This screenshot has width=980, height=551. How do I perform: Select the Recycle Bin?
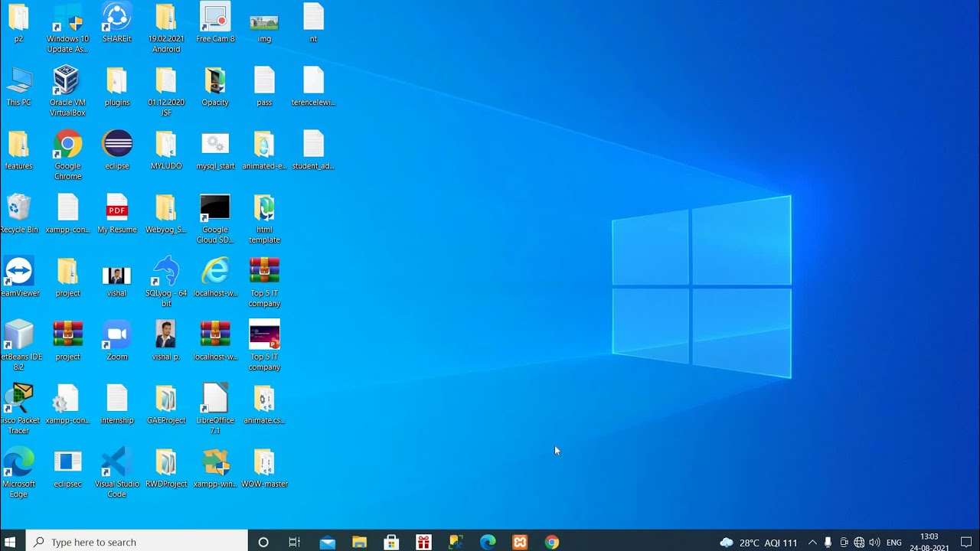18,208
